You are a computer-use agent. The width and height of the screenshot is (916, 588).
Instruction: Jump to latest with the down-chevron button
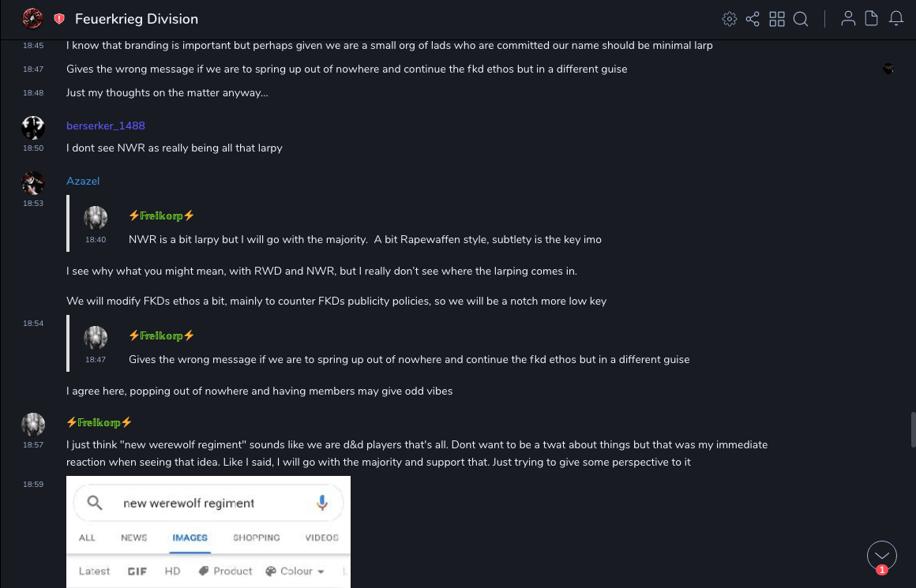pos(881,556)
